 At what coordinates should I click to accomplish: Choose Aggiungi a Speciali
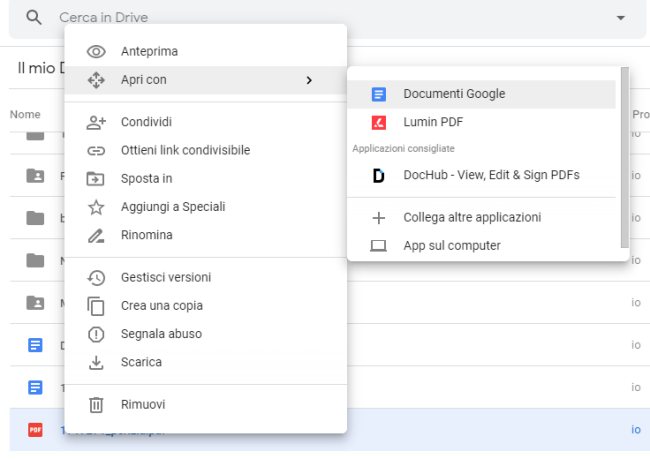pos(206,206)
